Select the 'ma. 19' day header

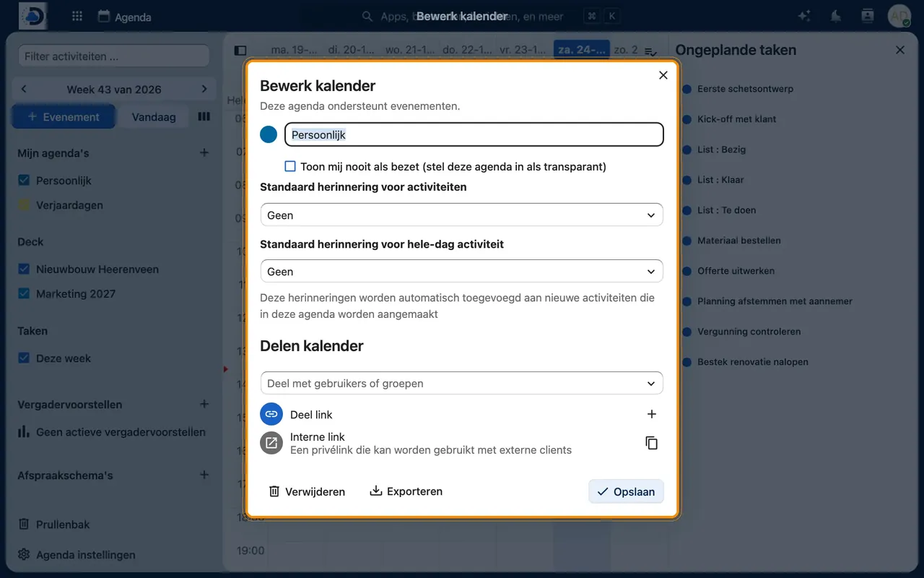click(293, 50)
